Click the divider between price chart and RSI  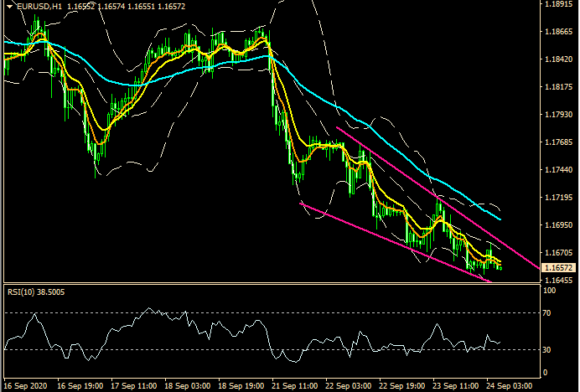pyautogui.click(x=268, y=285)
